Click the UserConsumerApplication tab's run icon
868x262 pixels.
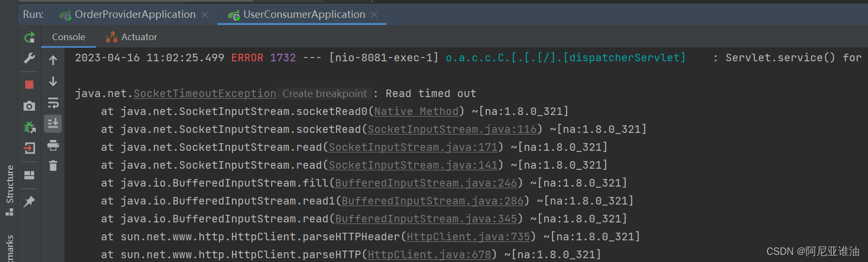234,15
